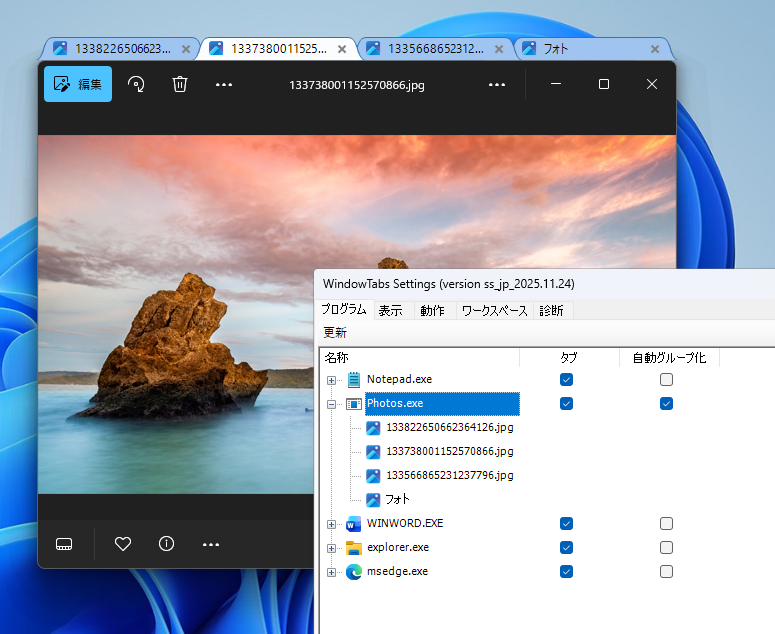Open the 診断 settings tab
Viewport: 775px width, 634px height.
coord(552,311)
